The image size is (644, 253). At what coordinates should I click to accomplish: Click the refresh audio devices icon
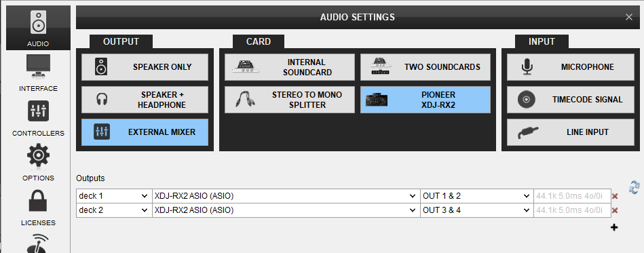click(x=634, y=187)
